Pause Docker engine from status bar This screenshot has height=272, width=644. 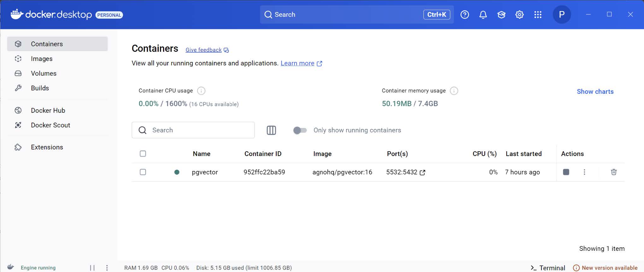pyautogui.click(x=92, y=268)
